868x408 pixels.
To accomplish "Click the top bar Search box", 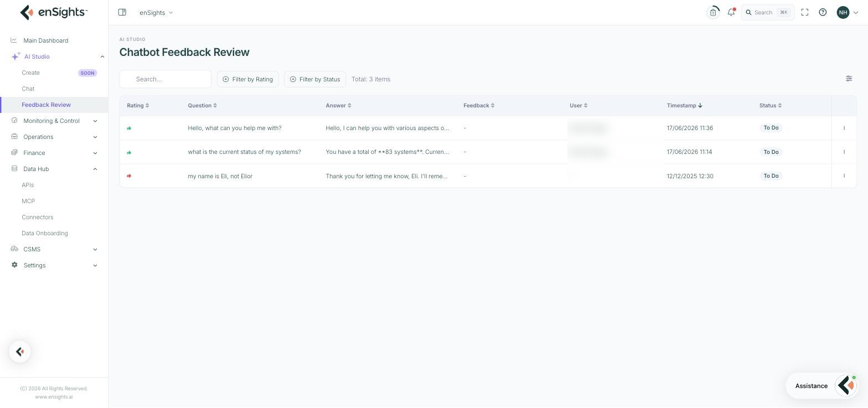I will pos(768,12).
